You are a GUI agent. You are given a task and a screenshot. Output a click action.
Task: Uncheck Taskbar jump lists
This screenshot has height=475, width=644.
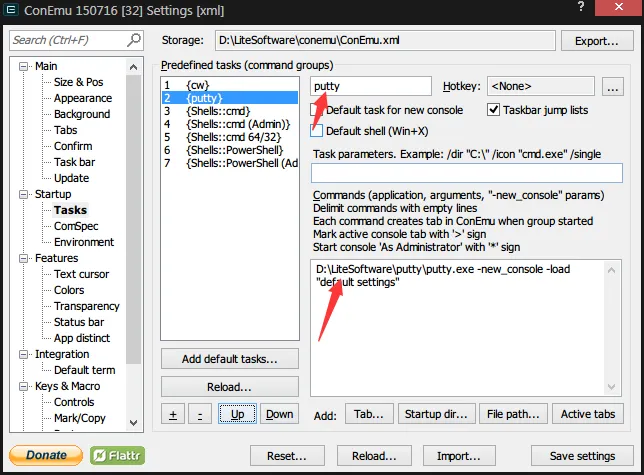coord(493,110)
